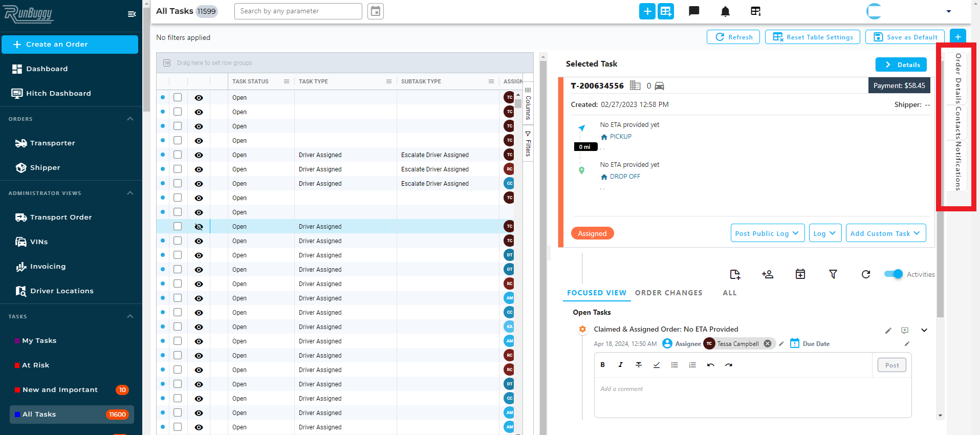980x435 pixels.
Task: Tick checkbox in the row with KA avatar
Action: (x=178, y=327)
